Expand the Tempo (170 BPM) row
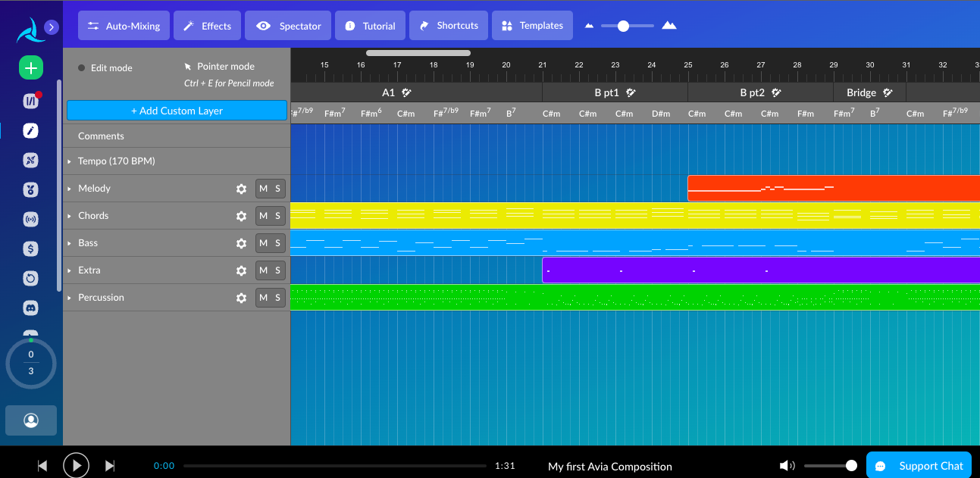The height and width of the screenshot is (478, 980). tap(70, 161)
